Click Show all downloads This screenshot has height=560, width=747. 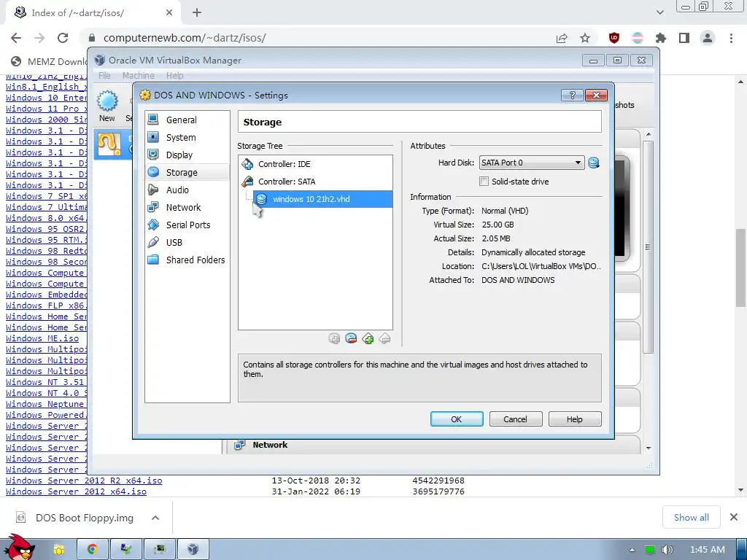(692, 518)
